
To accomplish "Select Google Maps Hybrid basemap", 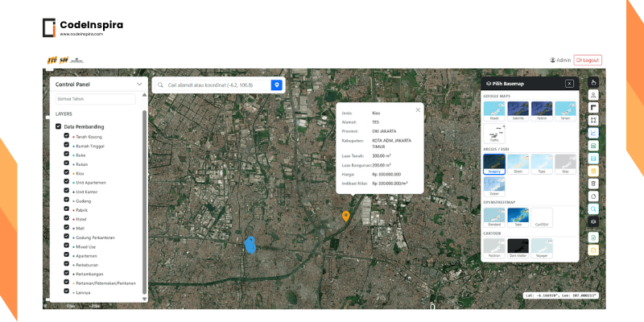I will point(542,111).
